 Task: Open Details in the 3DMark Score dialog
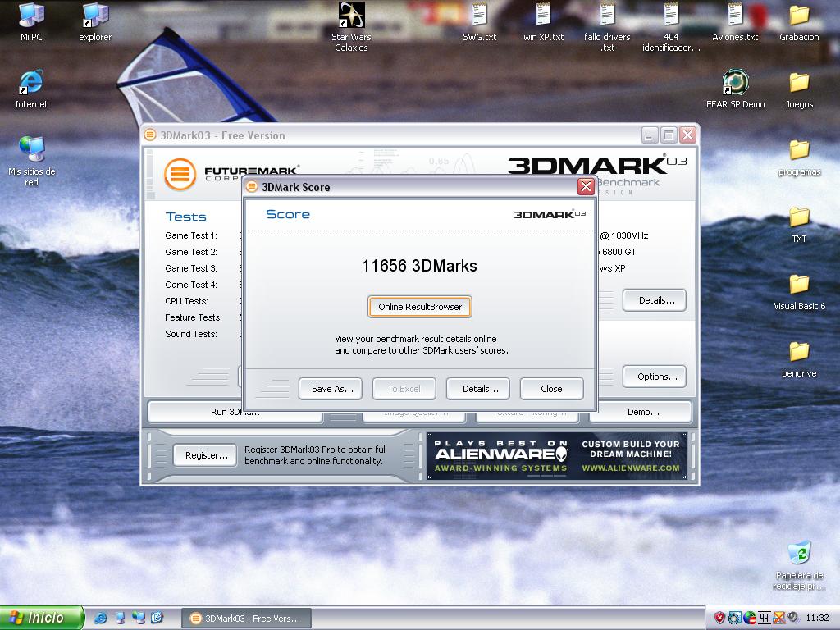coord(478,389)
